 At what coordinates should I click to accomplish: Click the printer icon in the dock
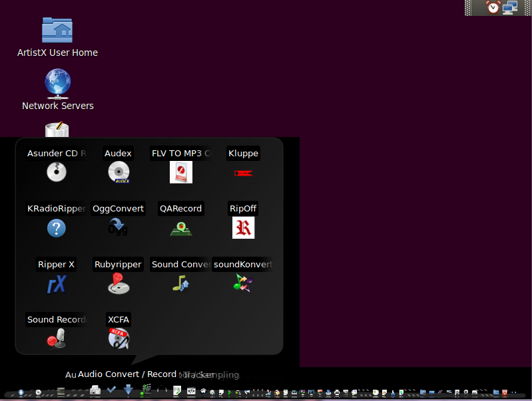coord(95,390)
